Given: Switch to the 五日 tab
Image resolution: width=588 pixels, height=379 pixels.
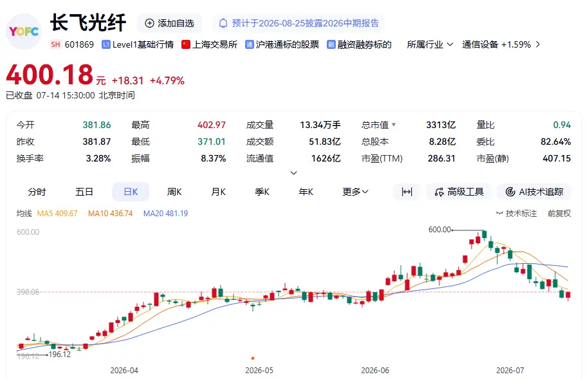Looking at the screenshot, I should coord(84,192).
